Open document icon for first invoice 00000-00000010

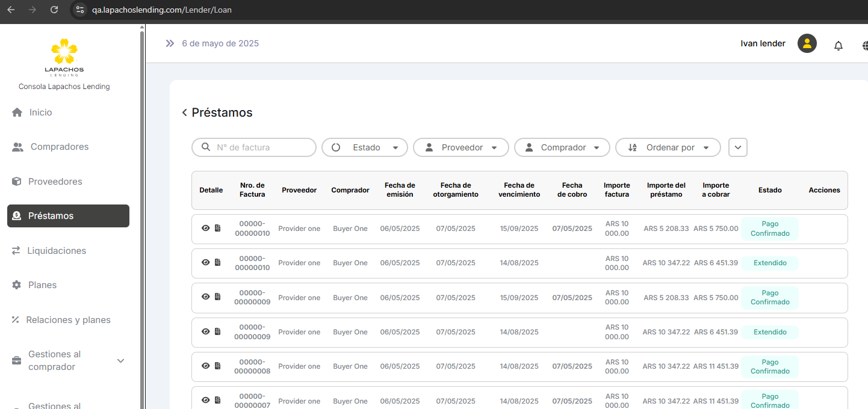click(x=218, y=229)
